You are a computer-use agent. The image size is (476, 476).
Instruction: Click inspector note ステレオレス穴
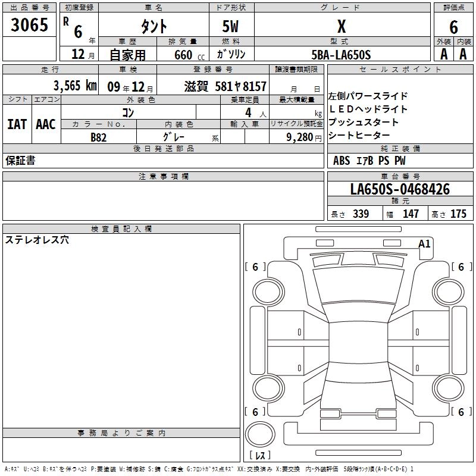pos(37,240)
